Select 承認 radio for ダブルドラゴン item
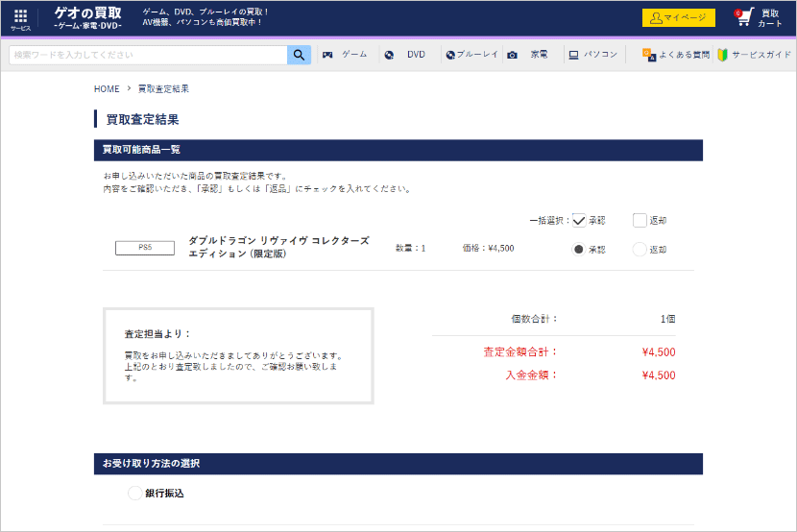797x532 pixels. point(578,250)
